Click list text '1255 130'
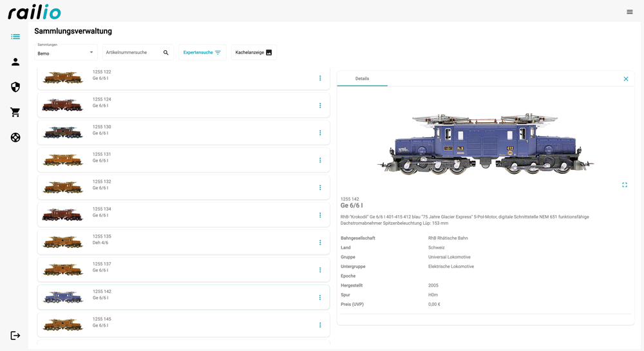 (102, 127)
